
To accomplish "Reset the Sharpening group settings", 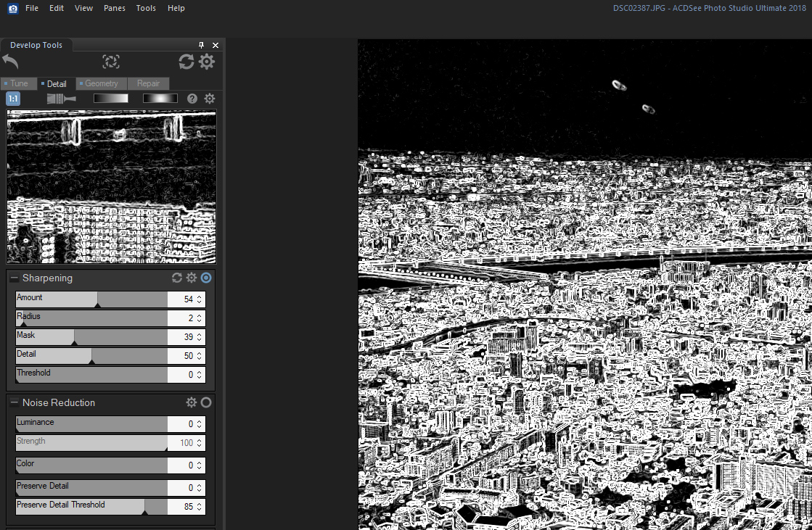I will click(x=176, y=278).
